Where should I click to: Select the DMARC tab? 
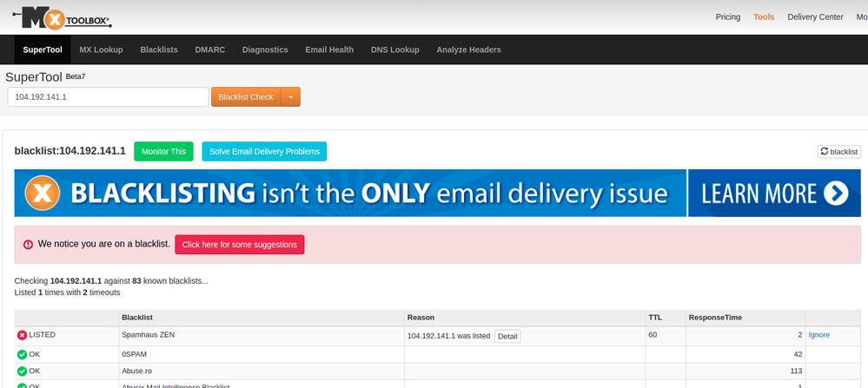pos(209,49)
